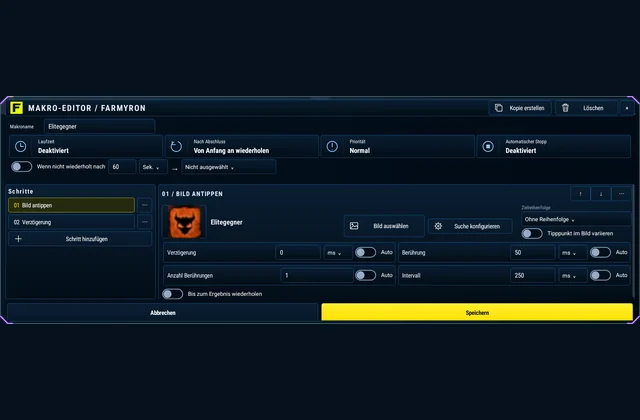
Task: Open the Laufzeit Deaktiviert setting
Action: 86,147
